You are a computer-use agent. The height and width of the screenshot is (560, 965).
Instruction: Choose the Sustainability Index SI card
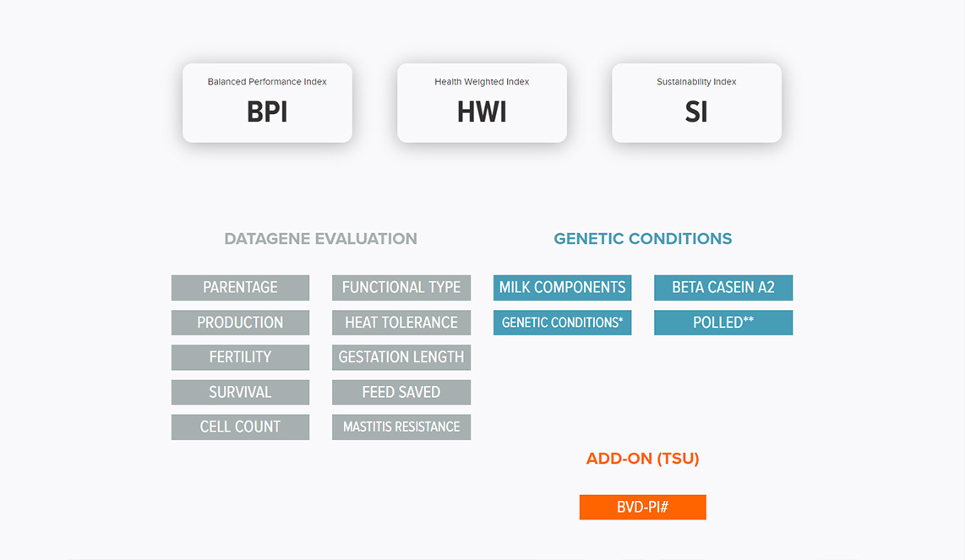[x=696, y=103]
